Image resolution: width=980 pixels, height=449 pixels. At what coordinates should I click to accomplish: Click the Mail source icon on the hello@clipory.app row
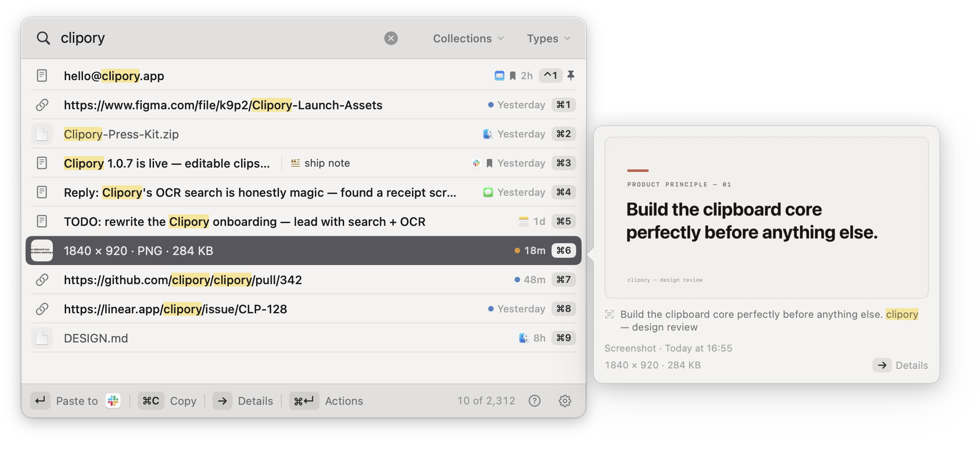click(500, 76)
